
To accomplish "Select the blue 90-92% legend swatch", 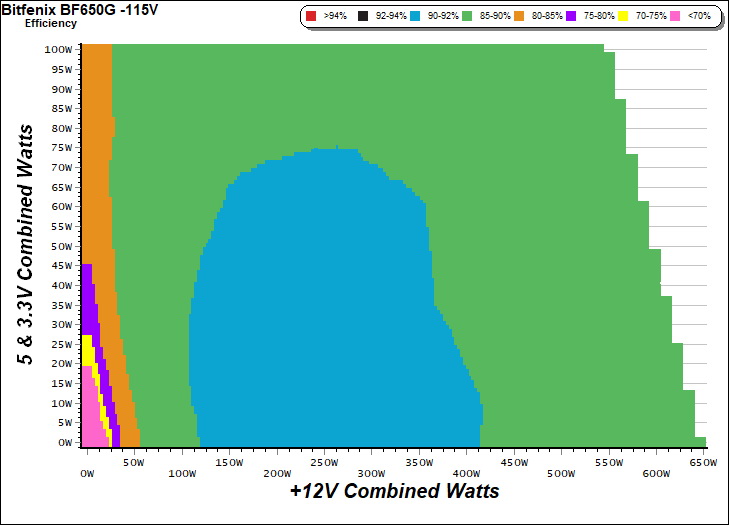I will (417, 17).
